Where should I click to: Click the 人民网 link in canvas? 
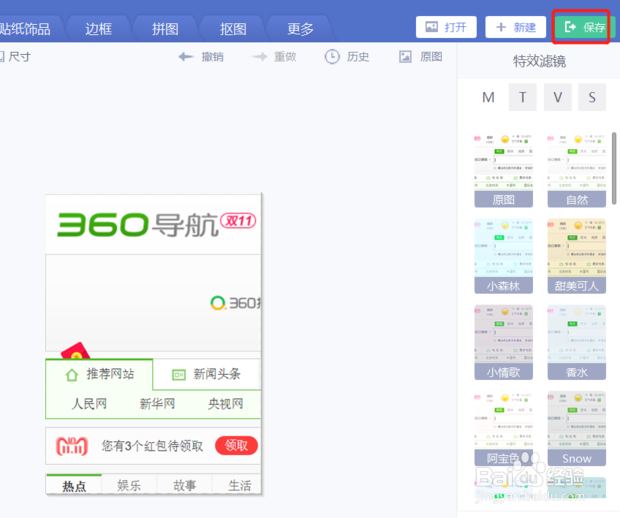click(89, 404)
